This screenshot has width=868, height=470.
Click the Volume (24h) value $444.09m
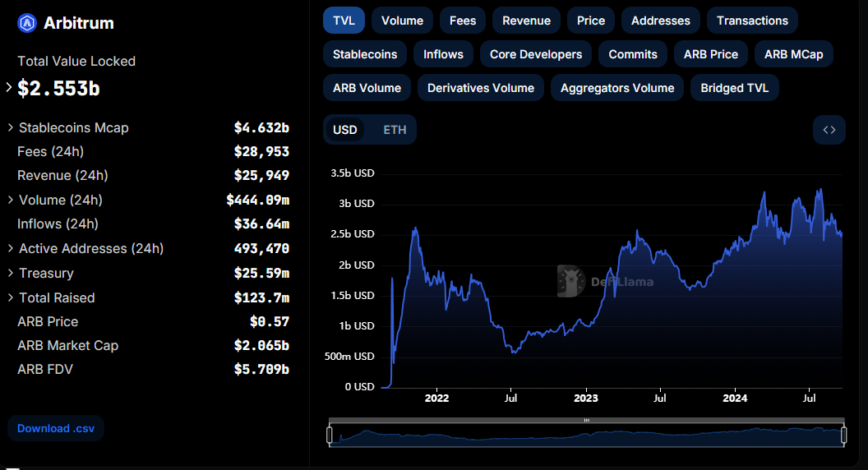tap(257, 200)
